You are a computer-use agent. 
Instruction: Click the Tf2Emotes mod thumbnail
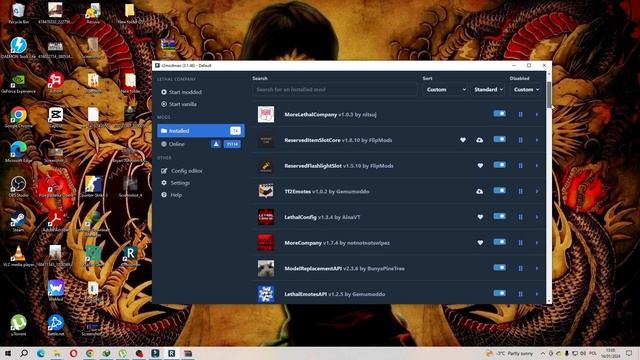pyautogui.click(x=266, y=191)
